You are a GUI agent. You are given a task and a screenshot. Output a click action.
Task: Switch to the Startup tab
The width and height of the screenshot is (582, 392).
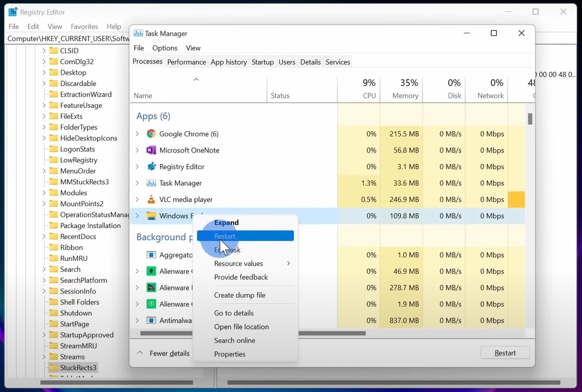click(263, 62)
